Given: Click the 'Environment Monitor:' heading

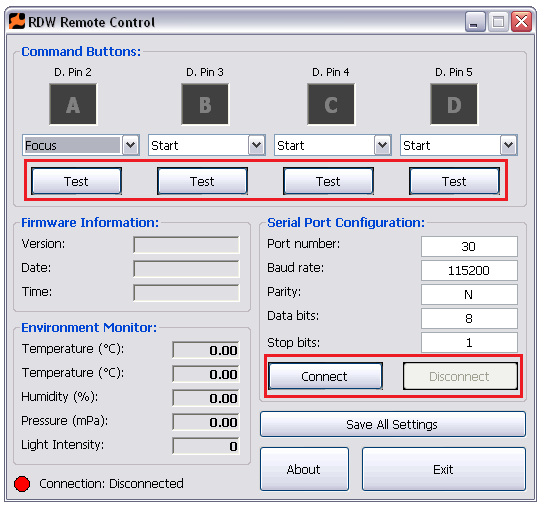Looking at the screenshot, I should pos(89,327).
